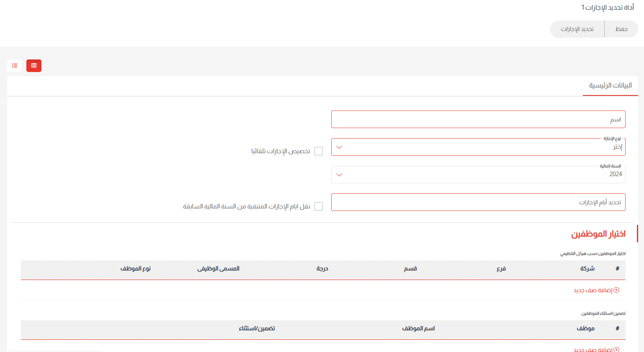
Task: Click the شركة column header
Action: coord(587,269)
